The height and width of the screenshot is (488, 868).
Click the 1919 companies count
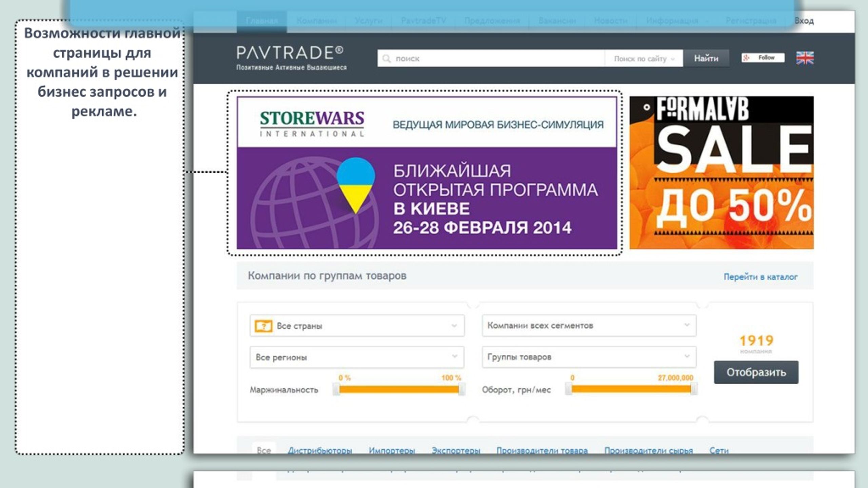pyautogui.click(x=756, y=341)
